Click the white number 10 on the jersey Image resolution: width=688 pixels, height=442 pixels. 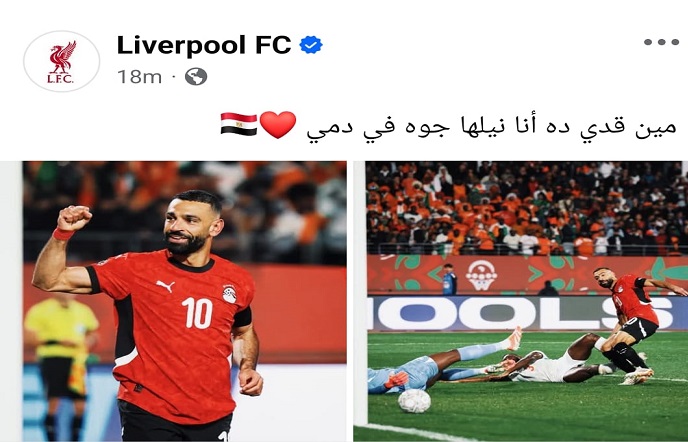click(197, 313)
